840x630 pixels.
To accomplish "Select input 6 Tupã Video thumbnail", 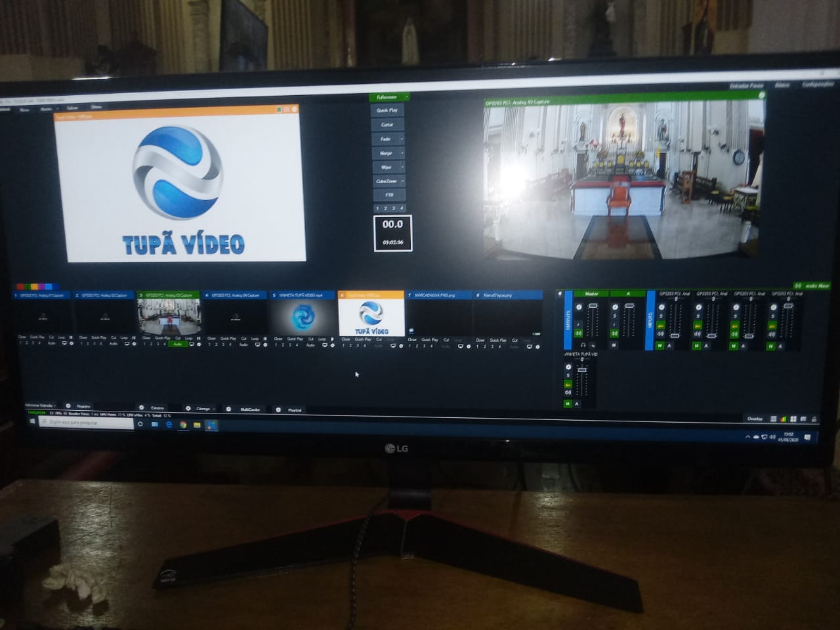I will [x=371, y=318].
